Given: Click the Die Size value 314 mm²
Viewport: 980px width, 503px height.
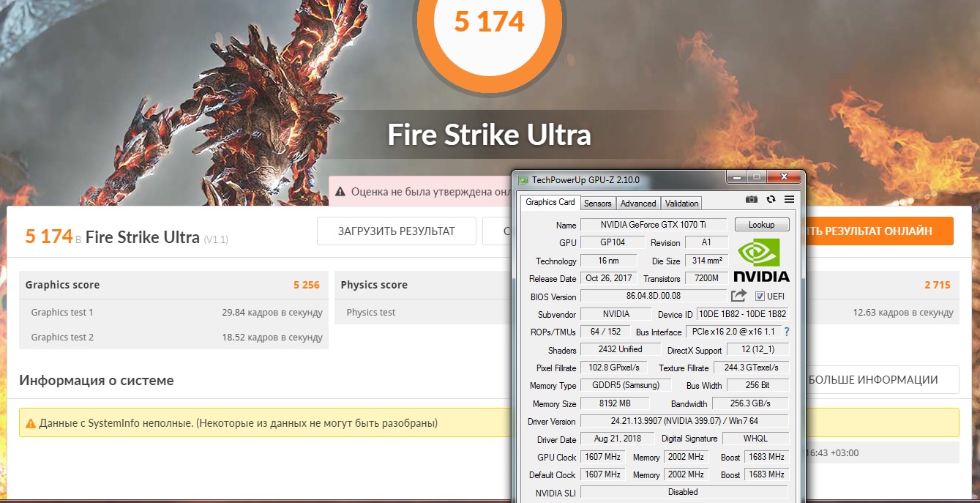Looking at the screenshot, I should pyautogui.click(x=707, y=261).
